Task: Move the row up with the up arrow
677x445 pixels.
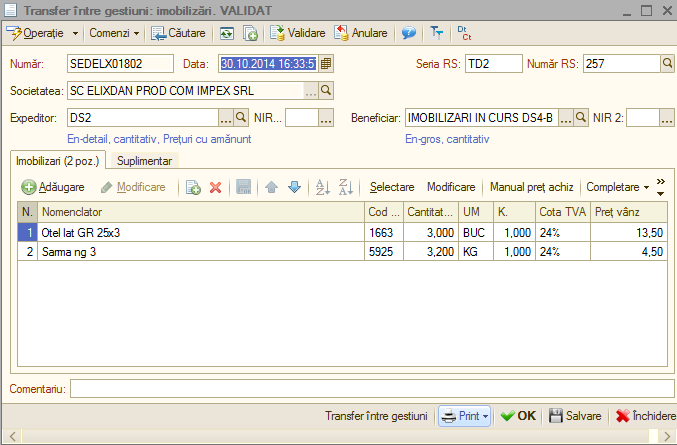Action: (272, 187)
